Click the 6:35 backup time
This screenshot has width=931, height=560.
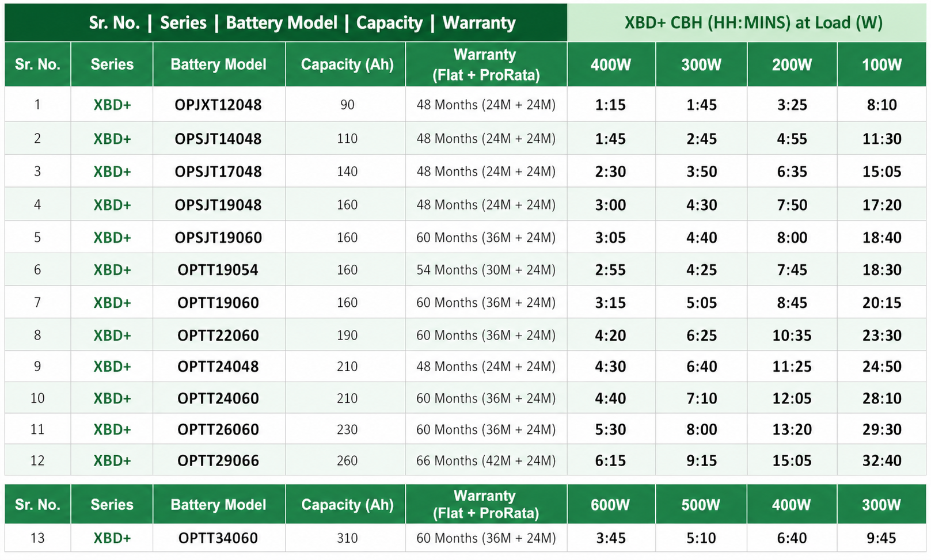792,172
